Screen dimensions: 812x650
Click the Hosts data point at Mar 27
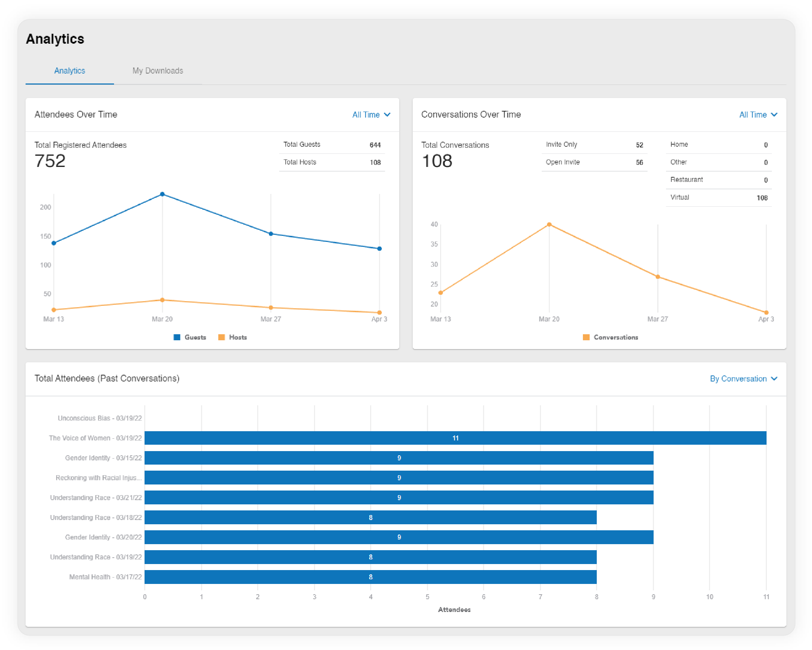271,308
